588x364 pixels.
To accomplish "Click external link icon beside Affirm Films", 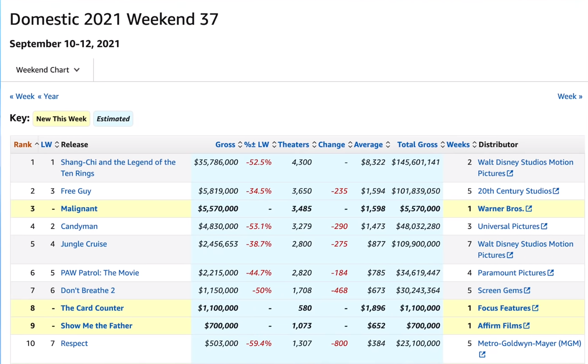I will 526,326.
